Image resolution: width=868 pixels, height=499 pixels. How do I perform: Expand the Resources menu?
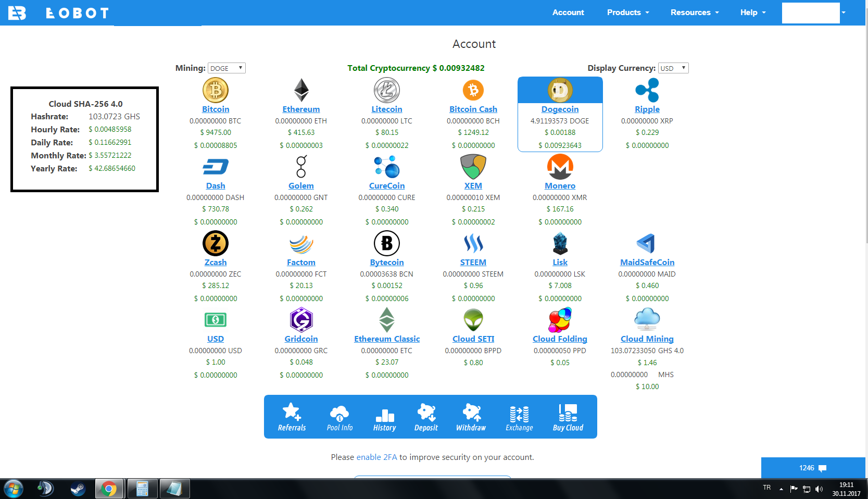pyautogui.click(x=695, y=13)
